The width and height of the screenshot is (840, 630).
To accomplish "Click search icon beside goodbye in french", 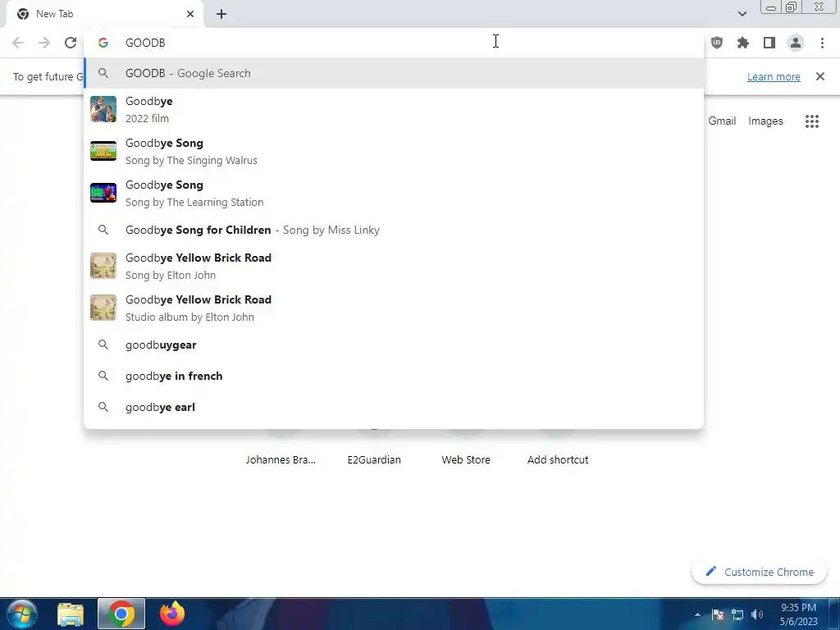I will pos(103,376).
